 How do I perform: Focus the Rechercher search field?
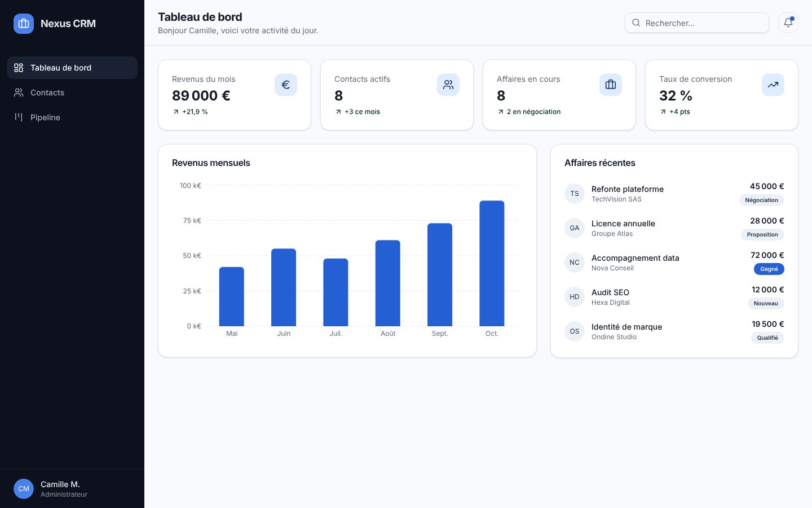pos(697,23)
